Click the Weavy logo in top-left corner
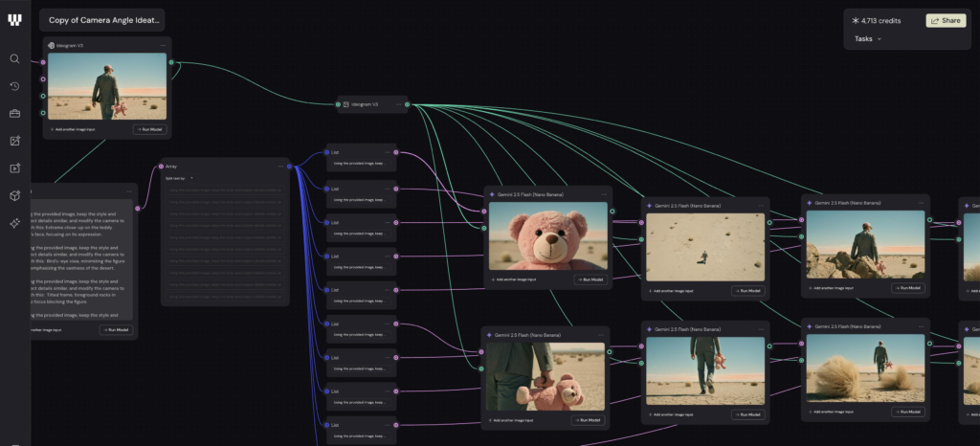This screenshot has width=980, height=446. click(x=14, y=20)
